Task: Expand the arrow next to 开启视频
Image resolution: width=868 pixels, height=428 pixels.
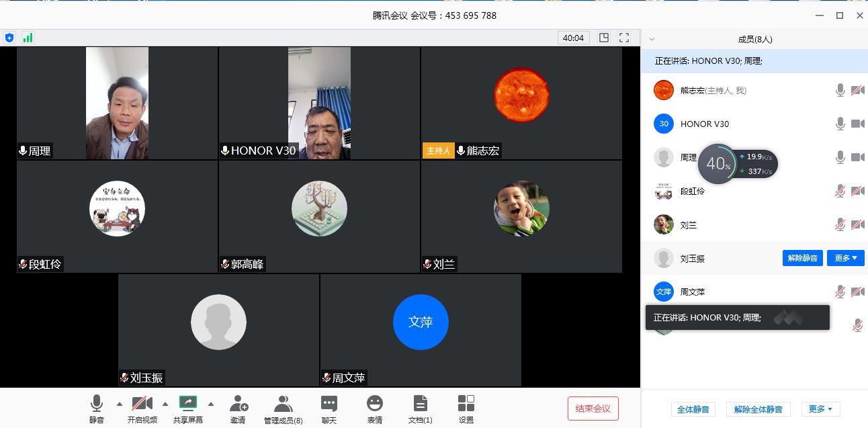Action: coord(165,404)
